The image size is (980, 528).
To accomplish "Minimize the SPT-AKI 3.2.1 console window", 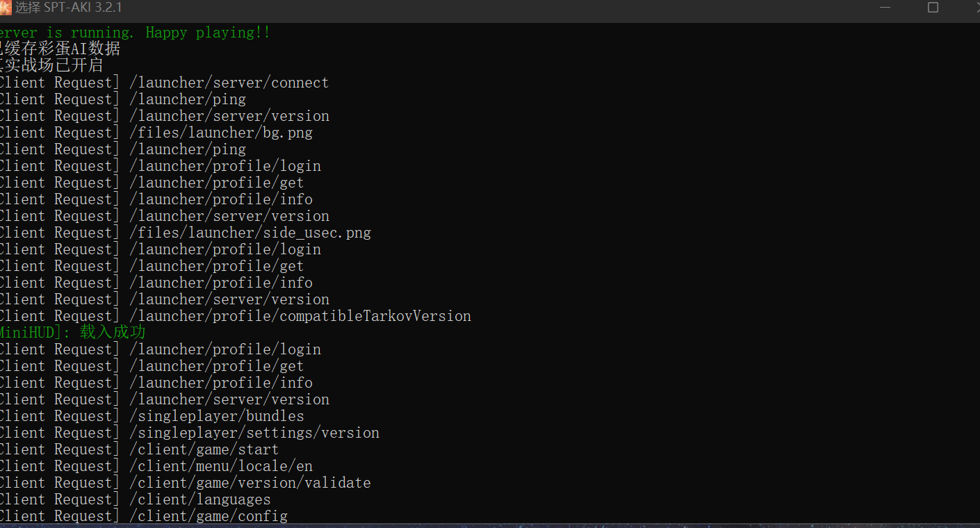I will (885, 8).
